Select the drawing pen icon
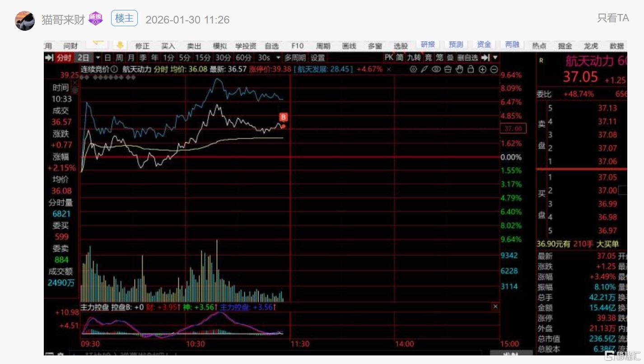 coord(425,69)
